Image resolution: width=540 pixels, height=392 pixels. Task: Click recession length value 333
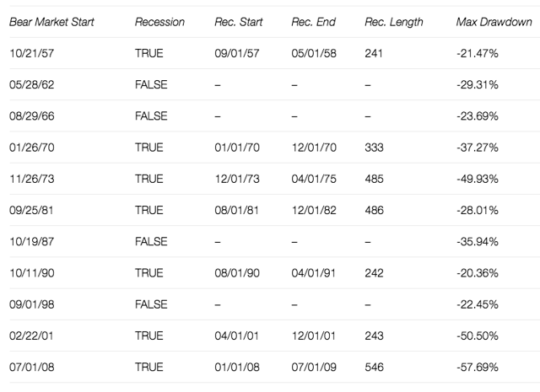[x=374, y=148]
